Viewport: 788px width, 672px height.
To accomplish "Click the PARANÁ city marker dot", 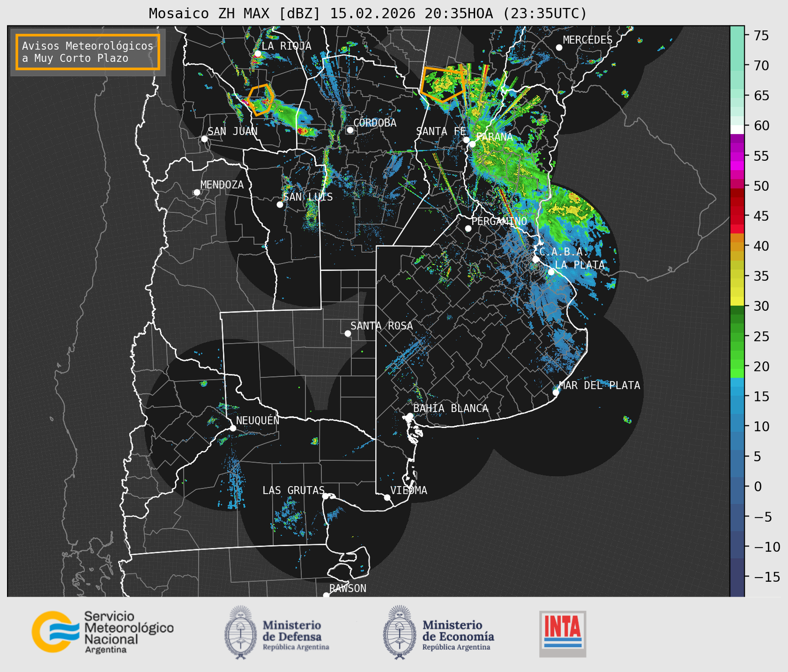I will 472,144.
